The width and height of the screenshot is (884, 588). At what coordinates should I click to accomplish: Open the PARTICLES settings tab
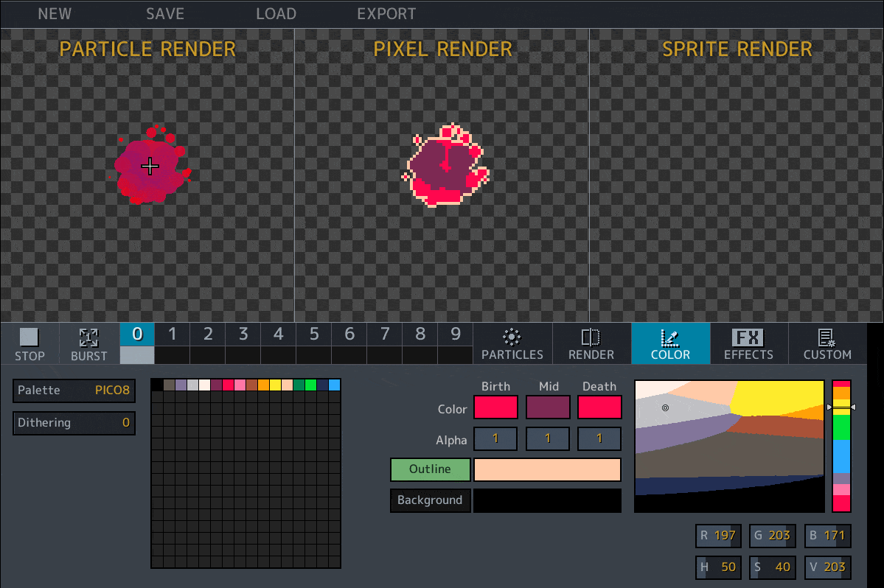coord(512,343)
